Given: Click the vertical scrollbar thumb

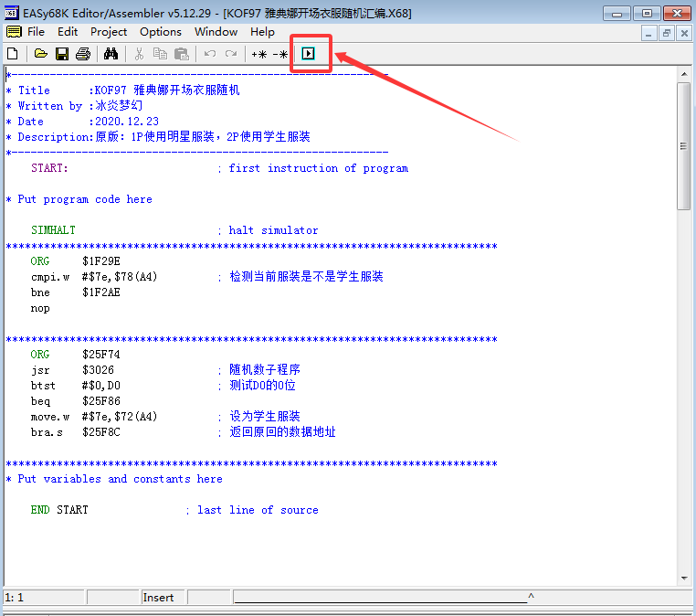Looking at the screenshot, I should 683,145.
